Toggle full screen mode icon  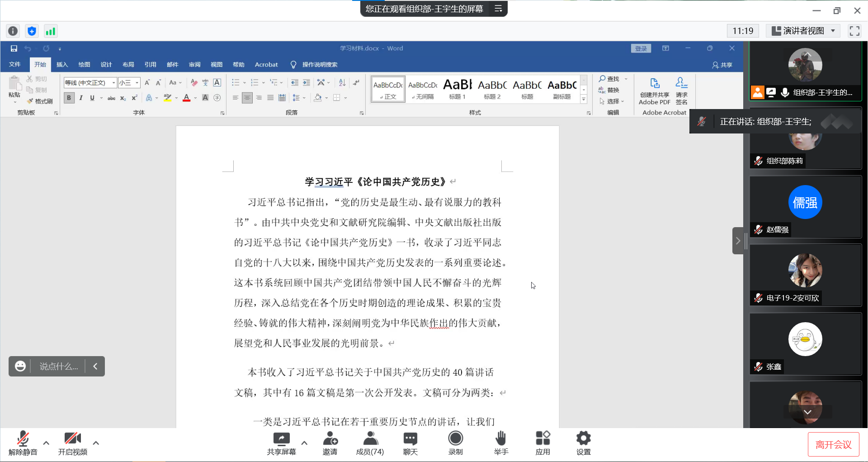pos(854,31)
